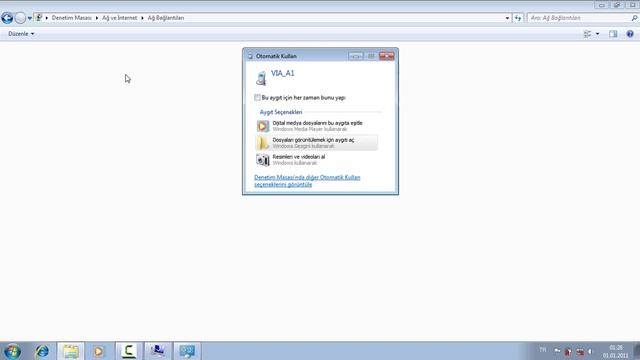The height and width of the screenshot is (360, 640).
Task: Open the recent pages dropdown beside Forward
Action: point(30,18)
